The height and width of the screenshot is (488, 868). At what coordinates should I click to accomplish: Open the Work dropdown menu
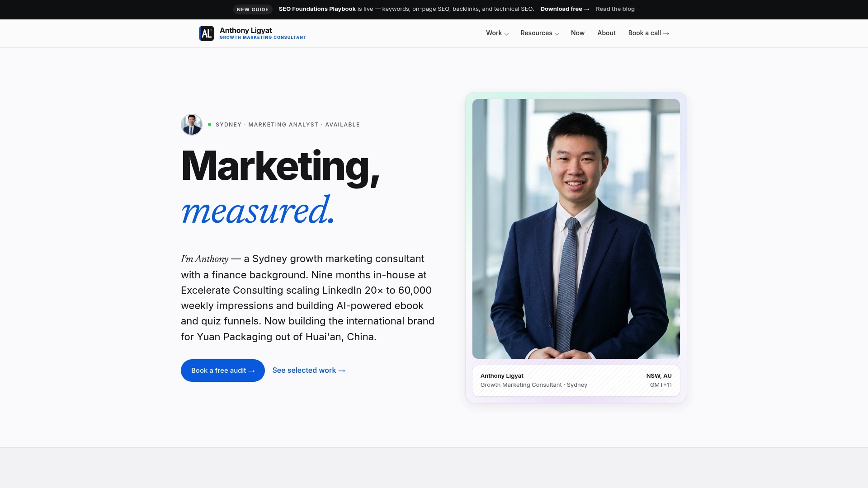click(x=497, y=33)
